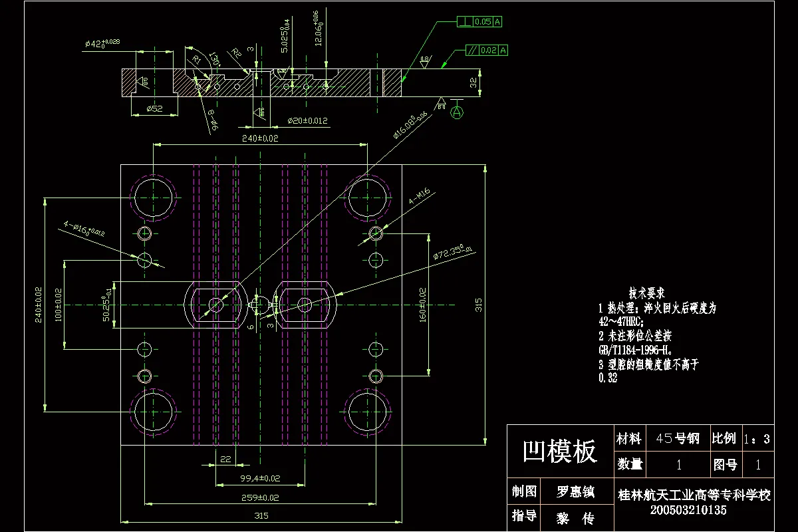Click the datum A circle symbol
This screenshot has width=798, height=532.
(457, 113)
